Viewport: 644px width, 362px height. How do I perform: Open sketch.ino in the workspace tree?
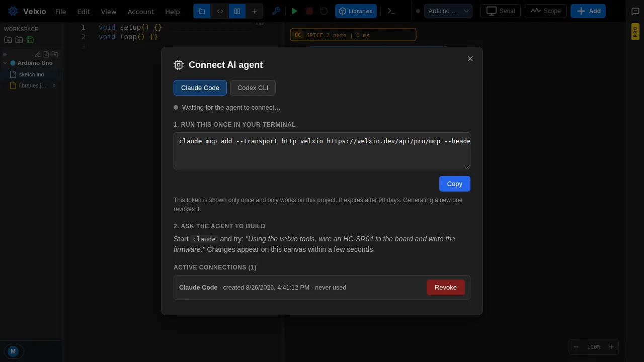point(31,74)
